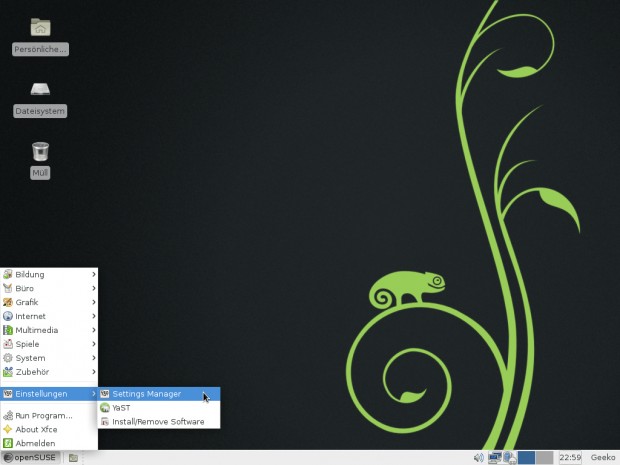The width and height of the screenshot is (620, 465).
Task: Expand the Zubehör submenu arrow
Action: [94, 372]
